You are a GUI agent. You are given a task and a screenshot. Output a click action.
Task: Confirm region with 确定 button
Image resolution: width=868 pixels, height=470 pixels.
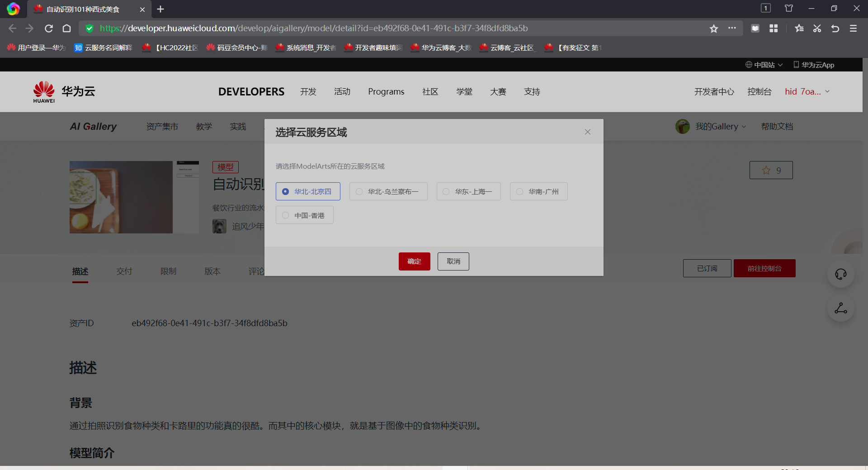pyautogui.click(x=414, y=261)
